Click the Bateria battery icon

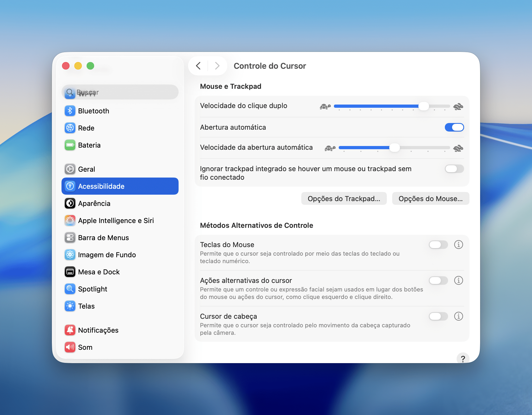70,145
